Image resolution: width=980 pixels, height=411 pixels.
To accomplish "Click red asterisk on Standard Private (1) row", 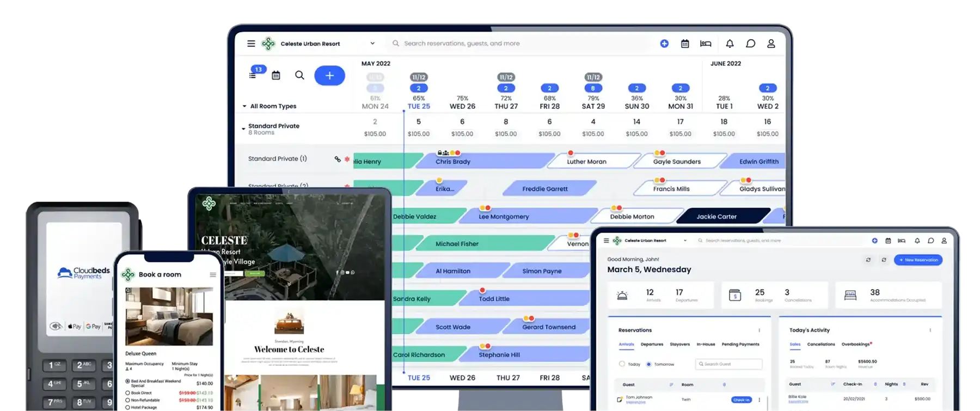I will click(347, 159).
